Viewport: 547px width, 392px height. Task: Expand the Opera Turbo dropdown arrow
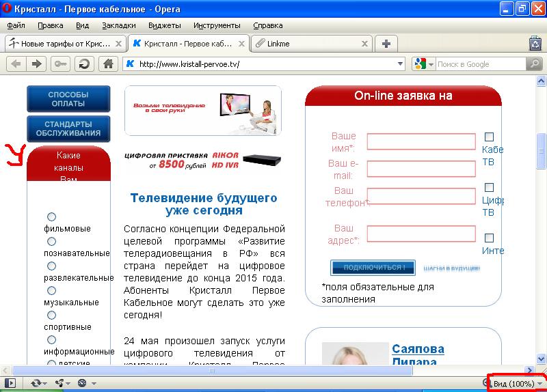(94, 384)
